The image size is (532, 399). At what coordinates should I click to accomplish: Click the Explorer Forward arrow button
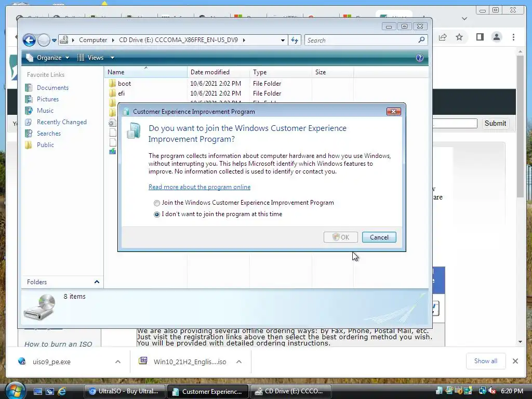click(44, 40)
